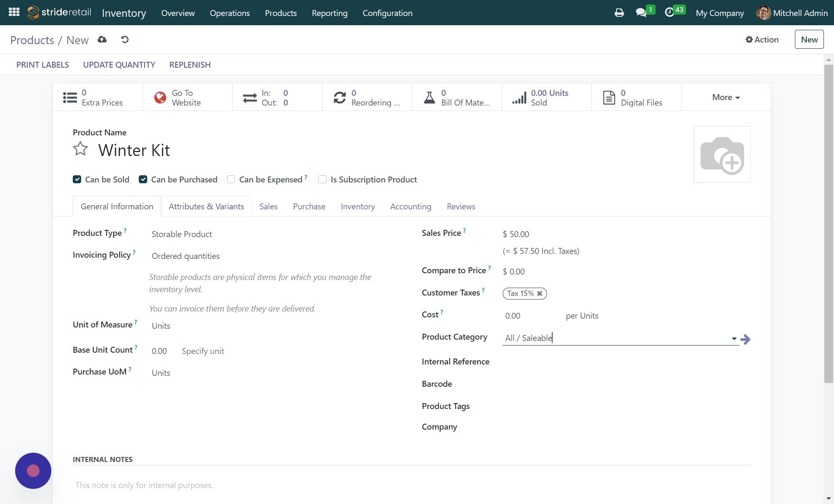Switch to Purchase tab
Image resolution: width=834 pixels, height=504 pixels.
[x=309, y=206]
